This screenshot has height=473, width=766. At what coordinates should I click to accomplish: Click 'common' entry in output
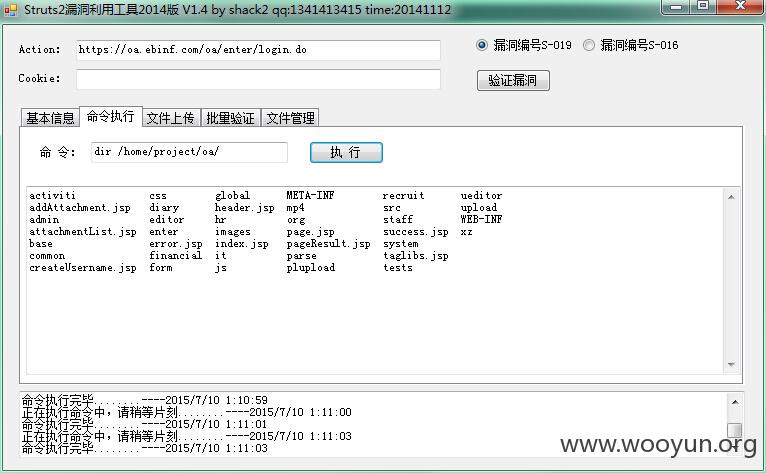47,256
